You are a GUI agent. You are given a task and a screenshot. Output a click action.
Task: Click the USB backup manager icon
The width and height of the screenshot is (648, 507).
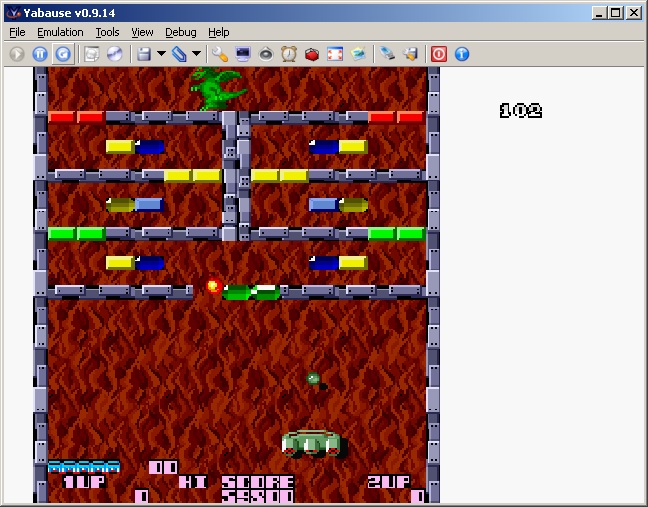point(387,54)
